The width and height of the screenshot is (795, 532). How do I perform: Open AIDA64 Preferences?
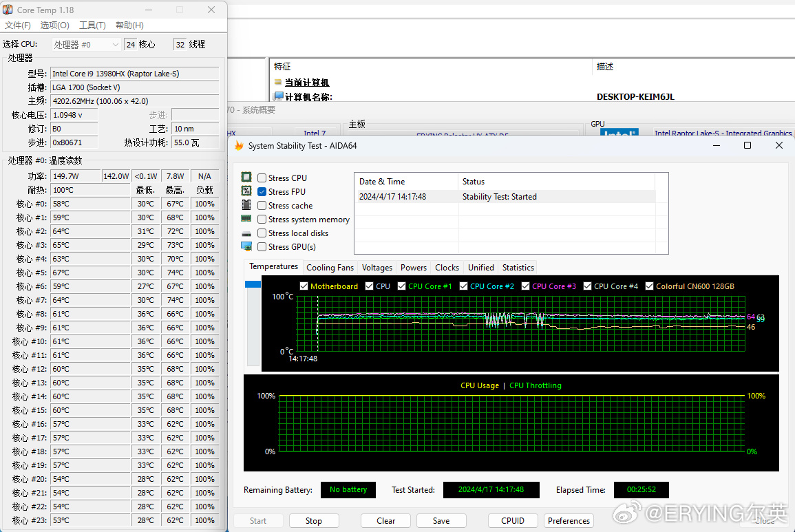click(x=569, y=520)
